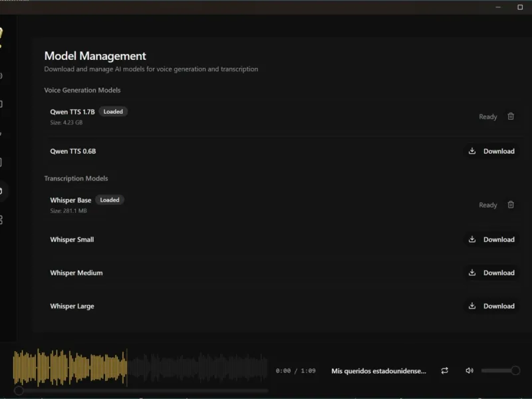The width and height of the screenshot is (532, 399).
Task: Download the Whisper Large model
Action: pos(491,306)
